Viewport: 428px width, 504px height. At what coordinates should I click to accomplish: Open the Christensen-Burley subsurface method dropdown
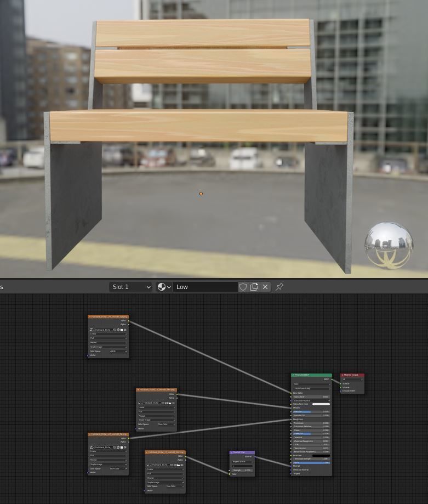point(311,389)
